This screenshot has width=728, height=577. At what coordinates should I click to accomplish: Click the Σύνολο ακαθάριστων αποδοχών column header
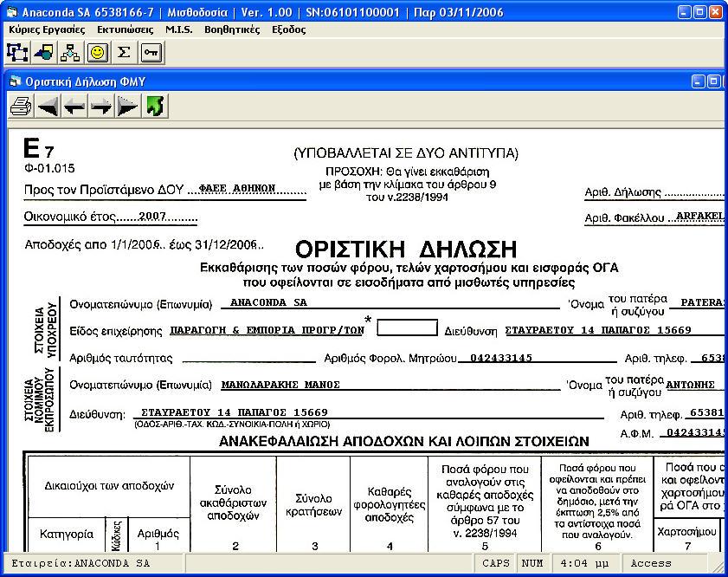tap(233, 502)
